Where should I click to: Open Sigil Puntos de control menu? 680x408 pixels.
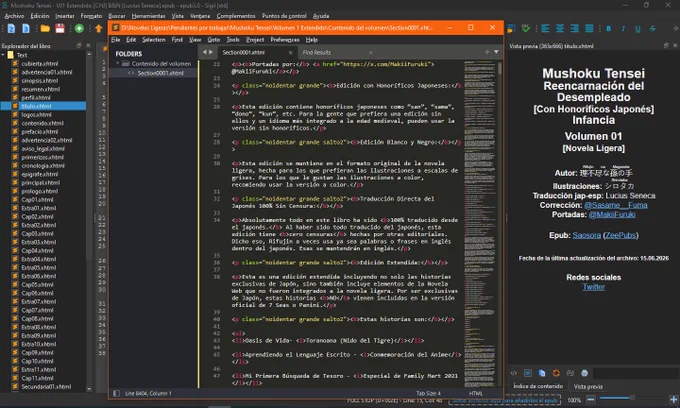284,16
